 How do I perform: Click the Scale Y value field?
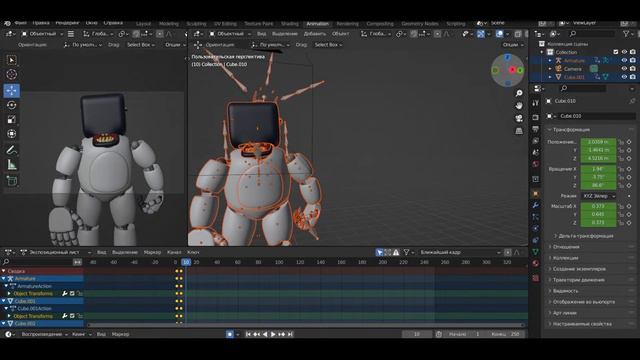pos(598,215)
